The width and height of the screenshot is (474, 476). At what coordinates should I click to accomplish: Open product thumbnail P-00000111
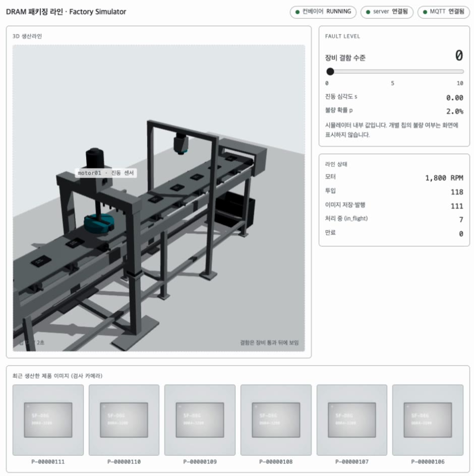pos(48,420)
